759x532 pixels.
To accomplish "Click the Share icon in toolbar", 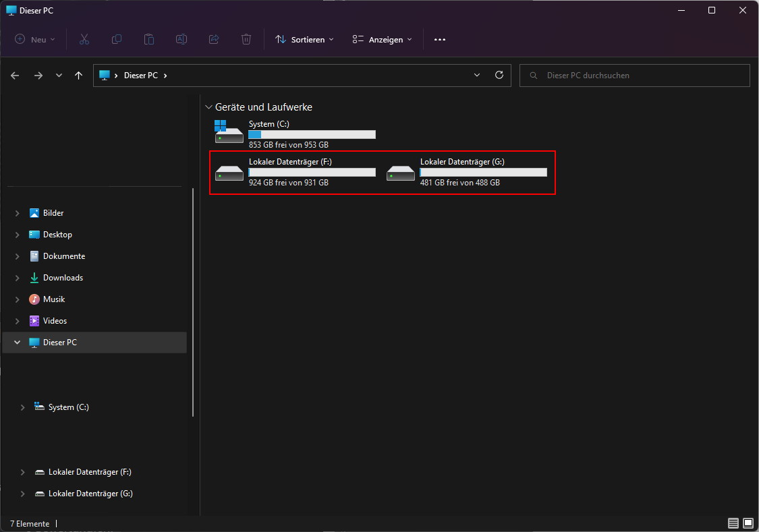I will point(214,40).
